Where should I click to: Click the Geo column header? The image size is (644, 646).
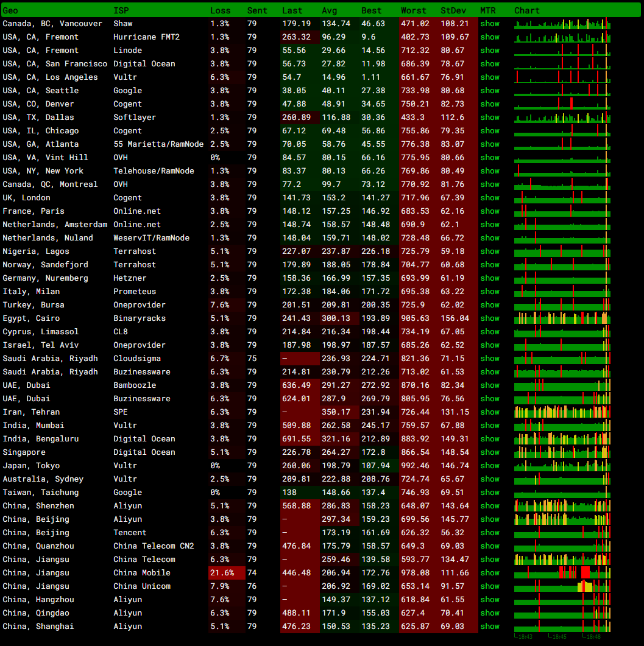pyautogui.click(x=10, y=10)
